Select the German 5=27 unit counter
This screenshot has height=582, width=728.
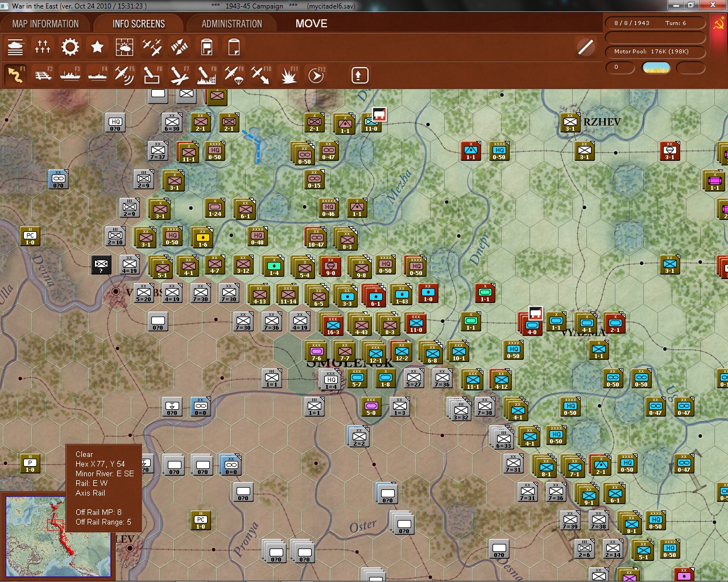pyautogui.click(x=414, y=377)
